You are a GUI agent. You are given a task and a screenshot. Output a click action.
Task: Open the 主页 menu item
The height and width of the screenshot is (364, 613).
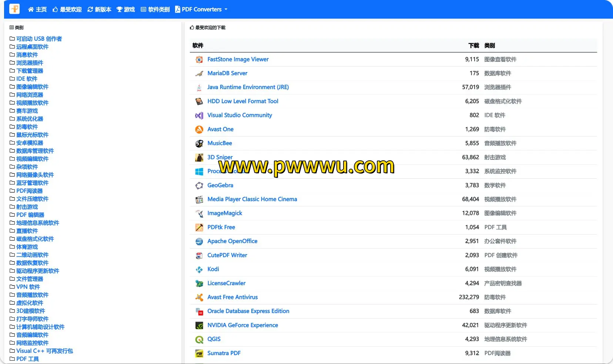click(x=37, y=9)
